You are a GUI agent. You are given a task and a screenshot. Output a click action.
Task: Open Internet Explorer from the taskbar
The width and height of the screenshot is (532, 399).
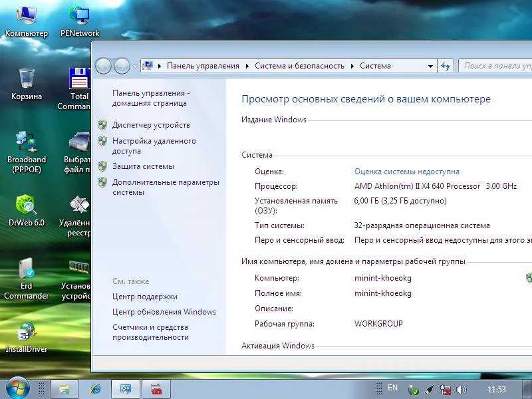(x=95, y=388)
